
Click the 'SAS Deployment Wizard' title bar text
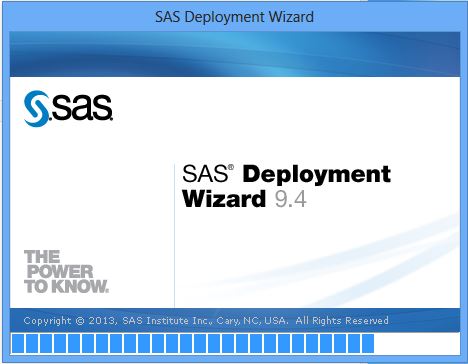click(234, 17)
